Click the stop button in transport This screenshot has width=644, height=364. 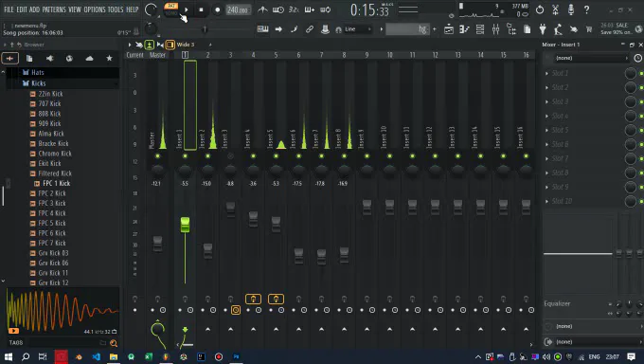click(x=201, y=9)
